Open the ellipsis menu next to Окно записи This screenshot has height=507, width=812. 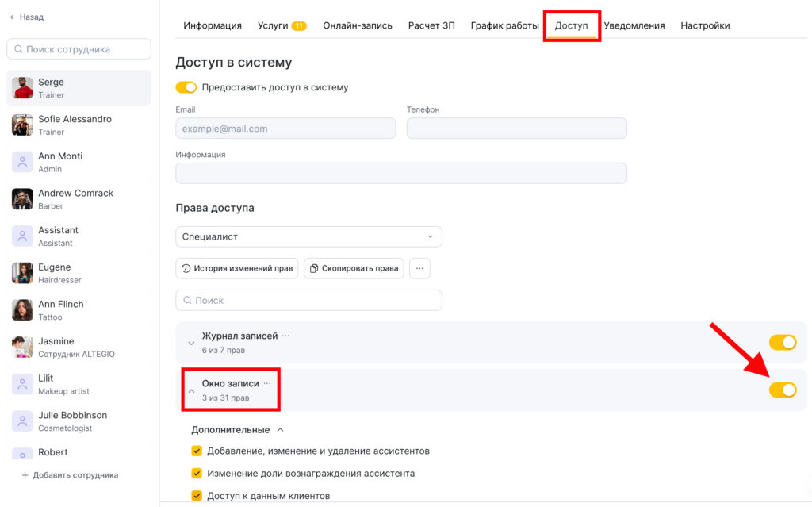coord(267,383)
